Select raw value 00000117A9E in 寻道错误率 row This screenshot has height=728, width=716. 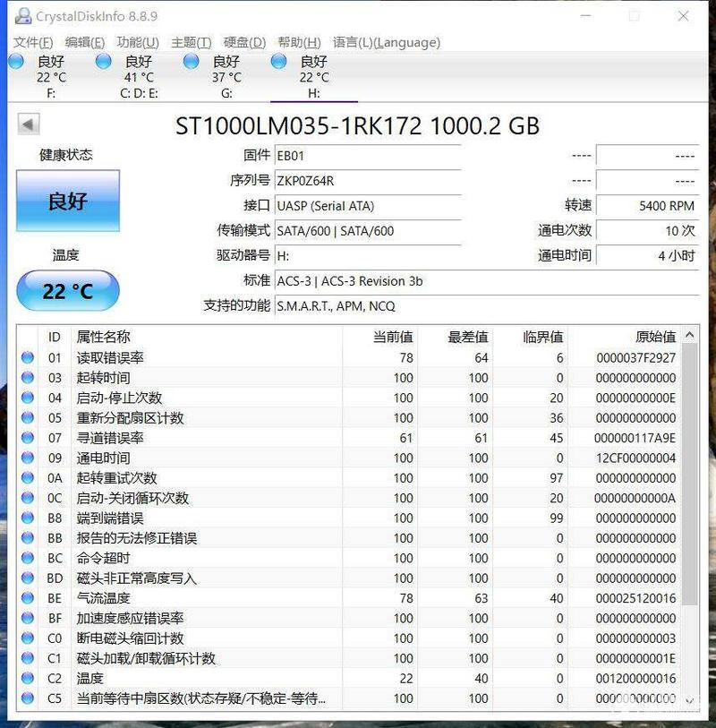[635, 438]
